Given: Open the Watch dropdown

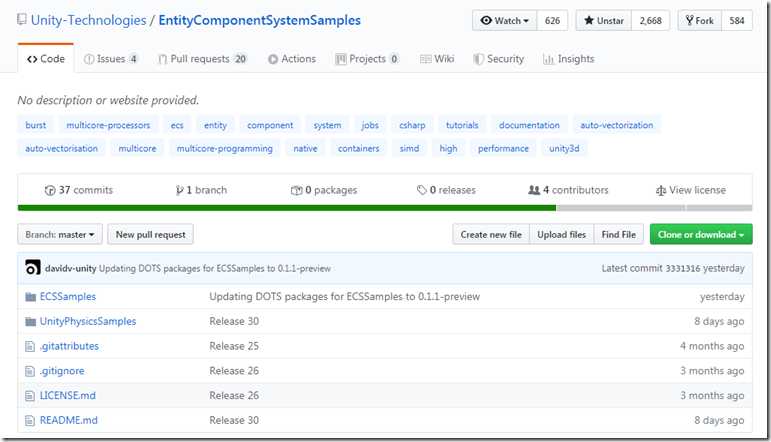Looking at the screenshot, I should click(x=504, y=21).
